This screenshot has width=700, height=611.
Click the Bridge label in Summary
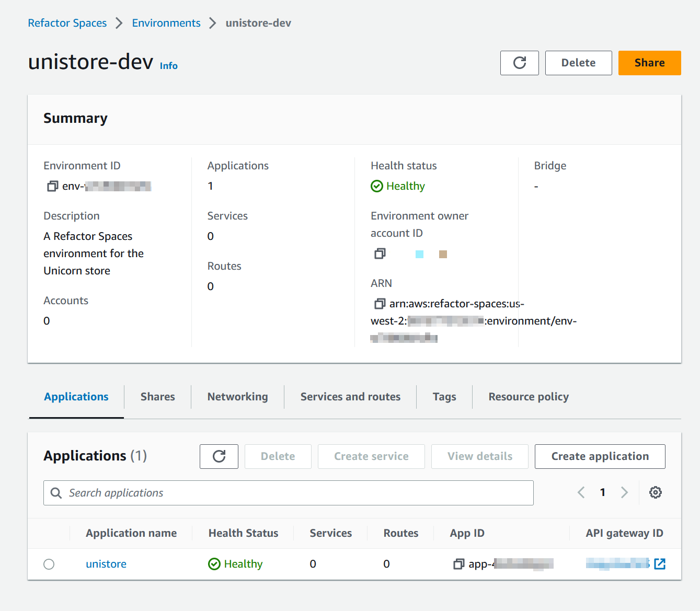pyautogui.click(x=550, y=166)
